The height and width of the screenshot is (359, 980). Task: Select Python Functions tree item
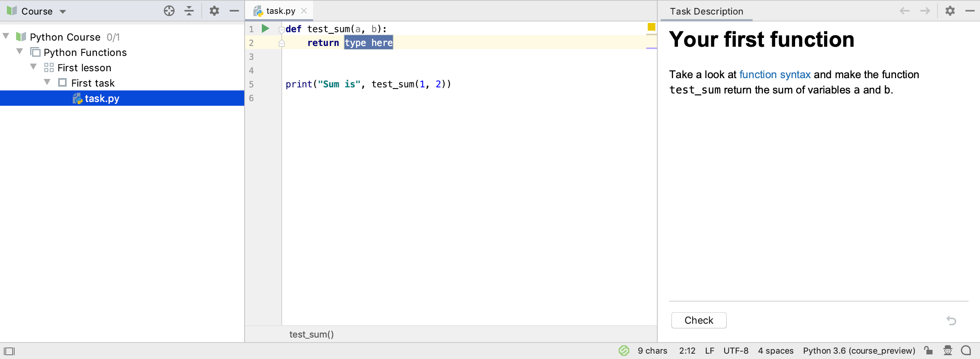tap(85, 52)
